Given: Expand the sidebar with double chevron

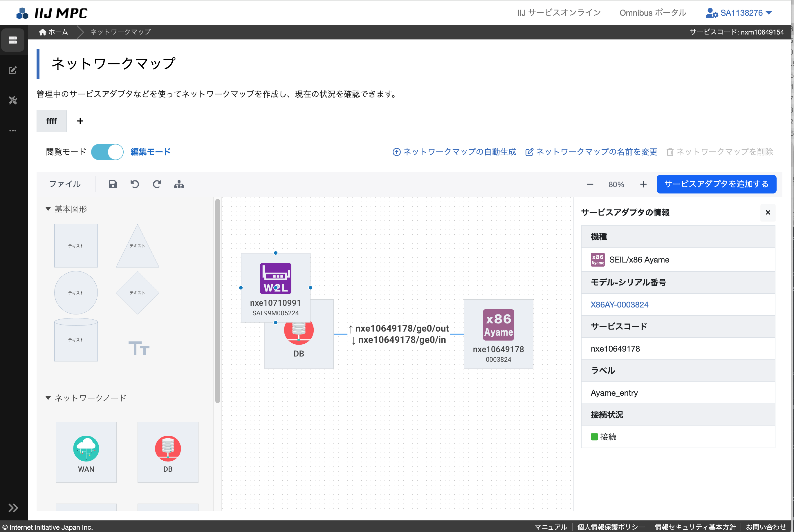Looking at the screenshot, I should (x=13, y=508).
